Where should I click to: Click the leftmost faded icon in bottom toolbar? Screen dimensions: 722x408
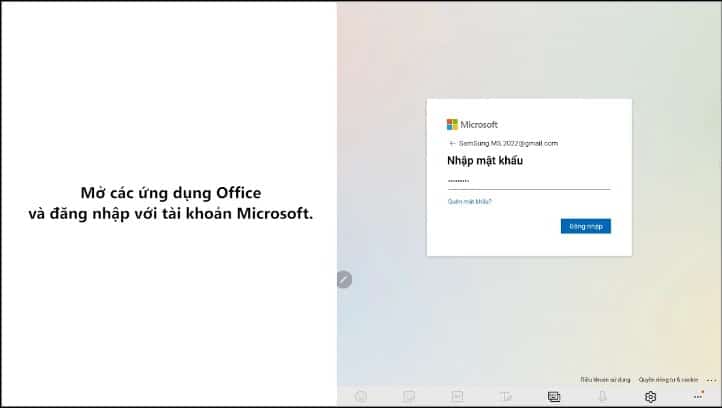pyautogui.click(x=361, y=396)
